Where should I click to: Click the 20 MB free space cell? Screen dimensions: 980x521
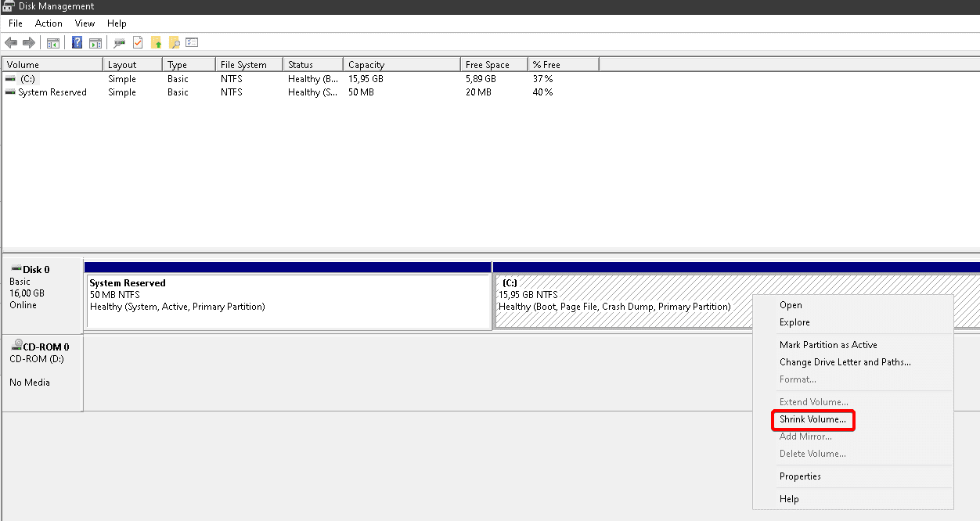(478, 92)
